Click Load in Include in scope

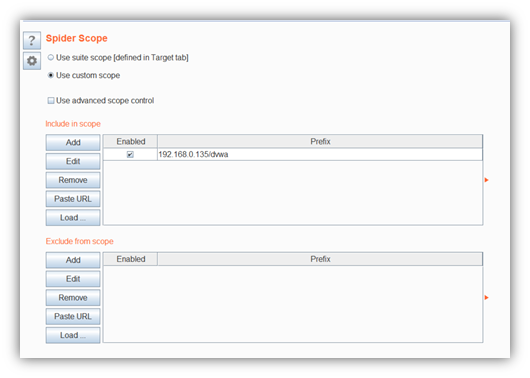coord(73,217)
